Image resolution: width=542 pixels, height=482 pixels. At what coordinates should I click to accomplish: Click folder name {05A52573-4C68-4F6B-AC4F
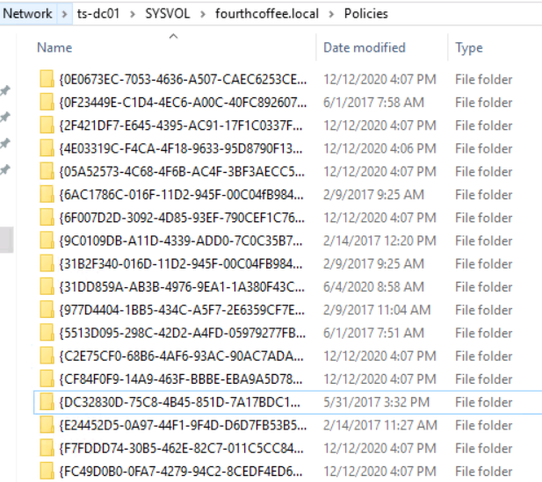point(182,172)
